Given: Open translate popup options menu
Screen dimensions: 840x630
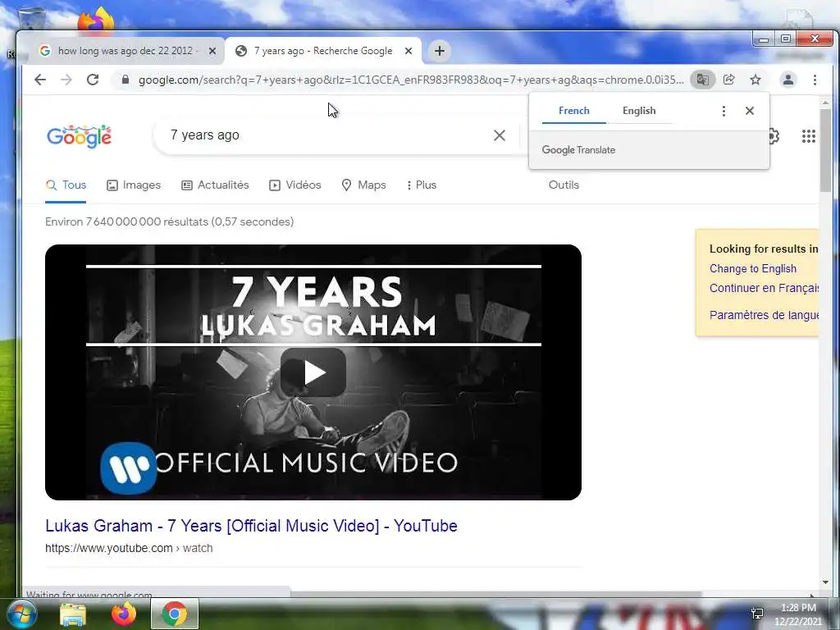Looking at the screenshot, I should (724, 111).
